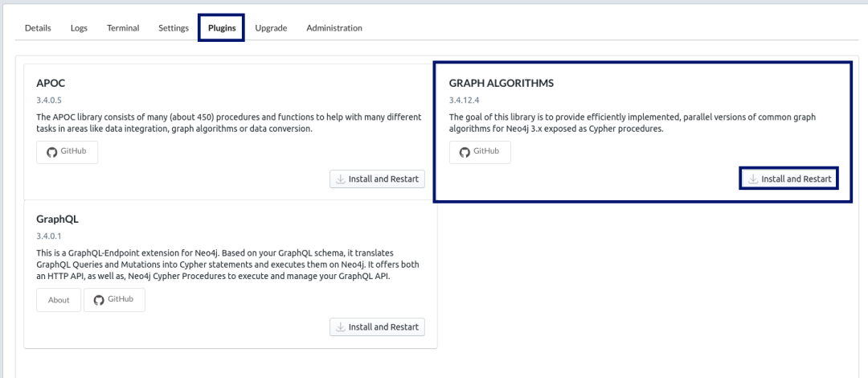This screenshot has width=868, height=378.
Task: Open the About button for GraphQL
Action: (x=59, y=300)
